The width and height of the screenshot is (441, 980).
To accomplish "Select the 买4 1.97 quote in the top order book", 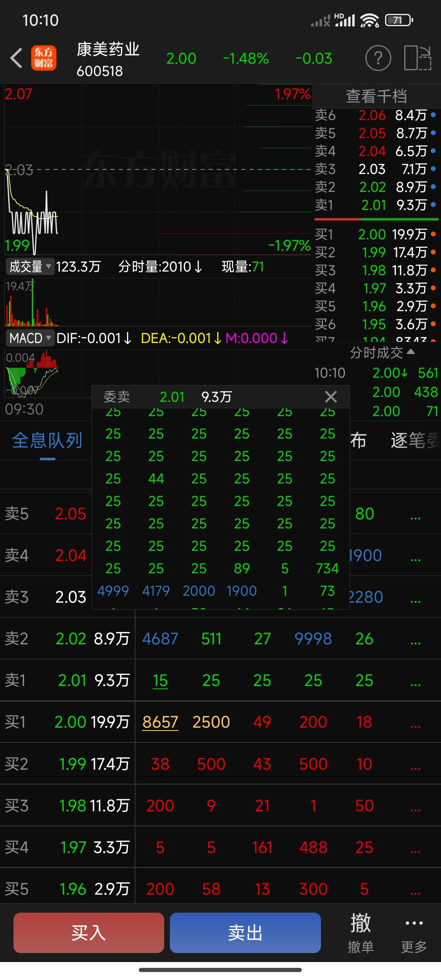I will pos(376,288).
